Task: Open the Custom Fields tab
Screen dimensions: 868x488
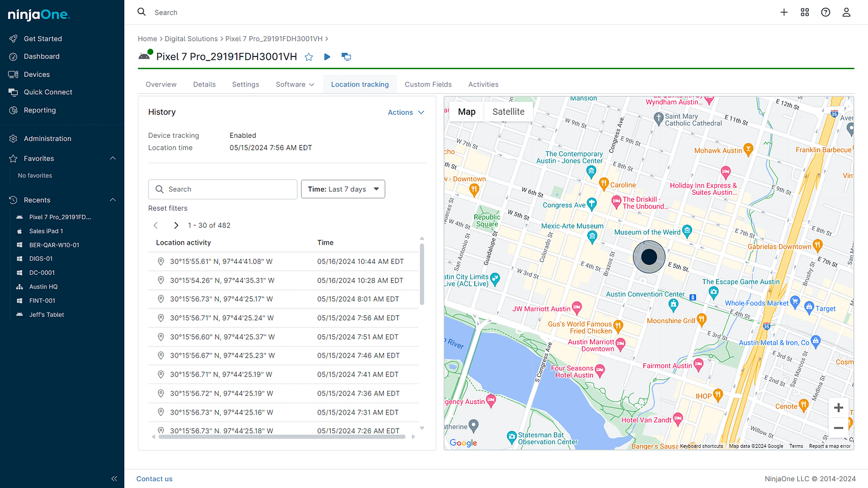Action: click(x=428, y=85)
